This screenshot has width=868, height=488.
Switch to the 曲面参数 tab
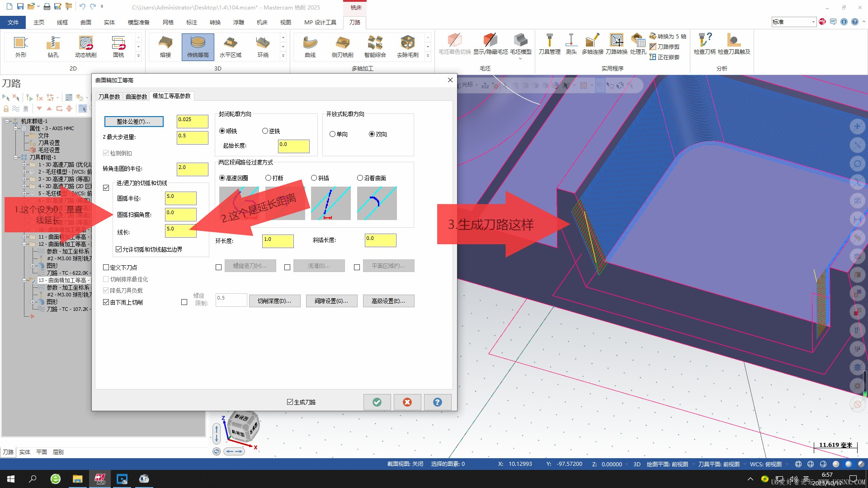(x=136, y=97)
